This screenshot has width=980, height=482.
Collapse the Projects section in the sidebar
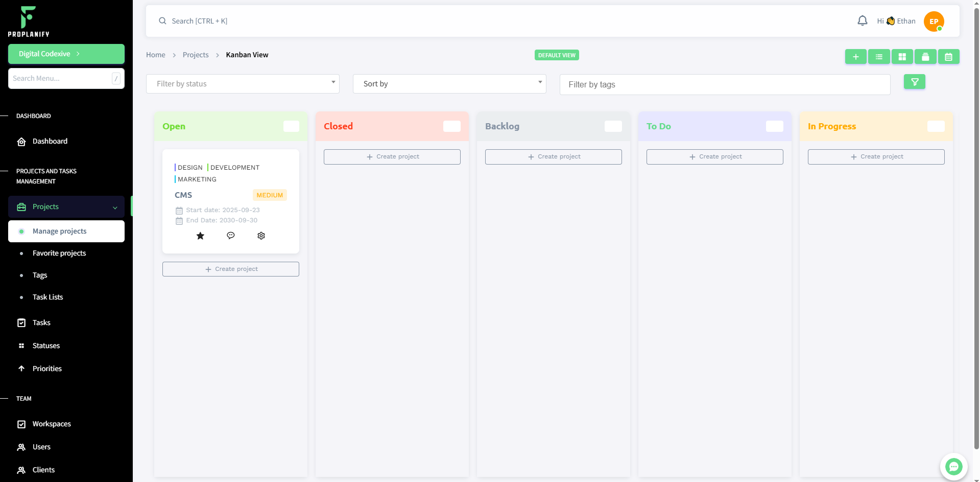click(x=114, y=208)
